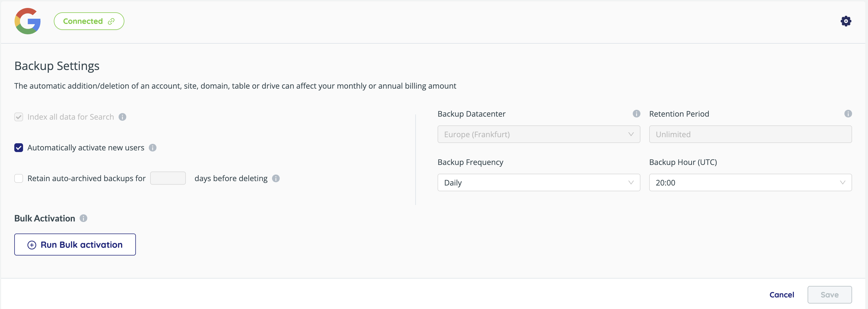
Task: Click info icon beside Index all data
Action: pos(122,117)
